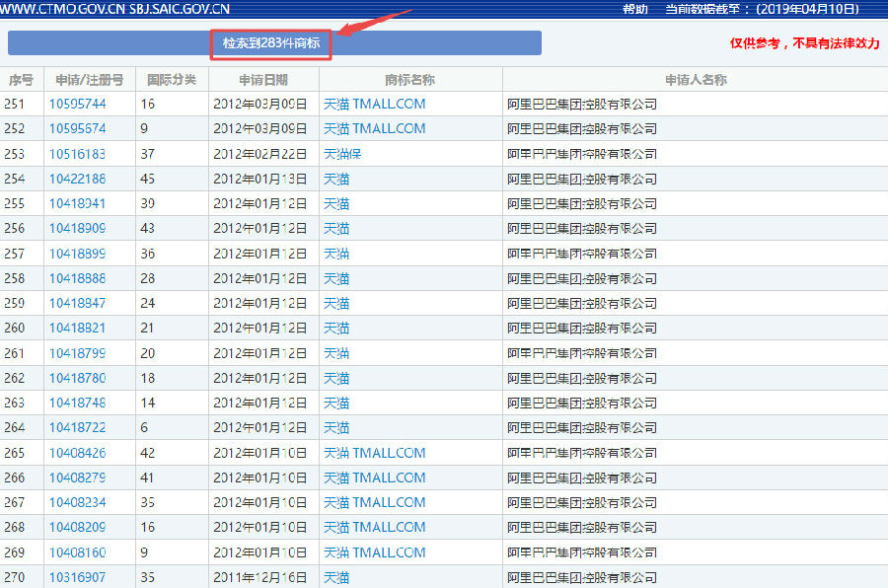Viewport: 888px width, 588px height.
Task: Click the 序号 column header
Action: tap(21, 80)
